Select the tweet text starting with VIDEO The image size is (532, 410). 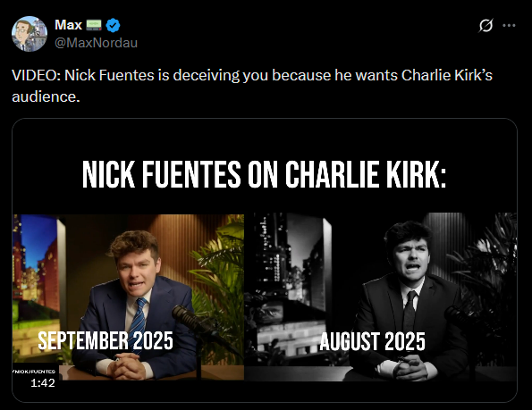click(x=252, y=86)
